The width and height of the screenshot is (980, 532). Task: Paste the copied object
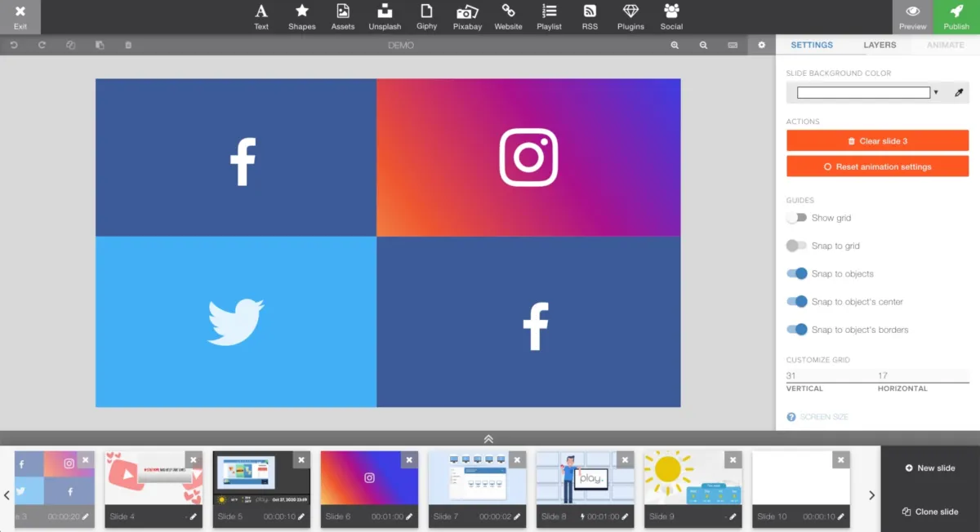point(100,45)
